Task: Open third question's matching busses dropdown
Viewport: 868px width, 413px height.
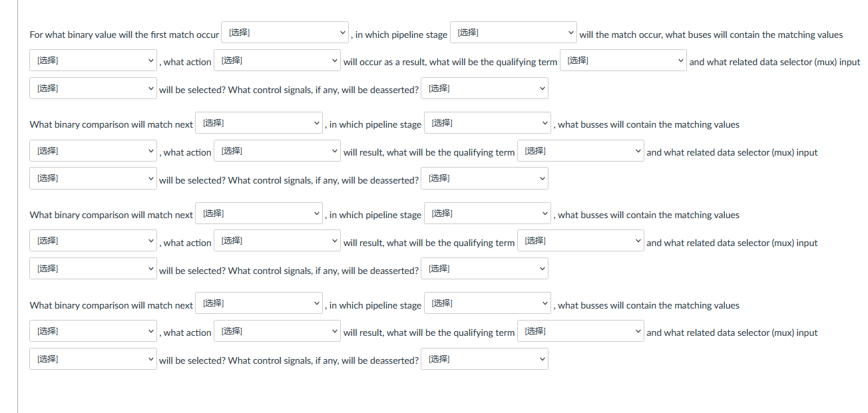Action: [x=93, y=241]
